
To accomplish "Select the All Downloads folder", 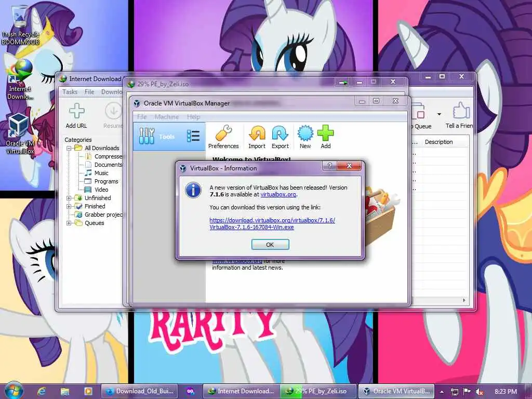I will [97, 148].
